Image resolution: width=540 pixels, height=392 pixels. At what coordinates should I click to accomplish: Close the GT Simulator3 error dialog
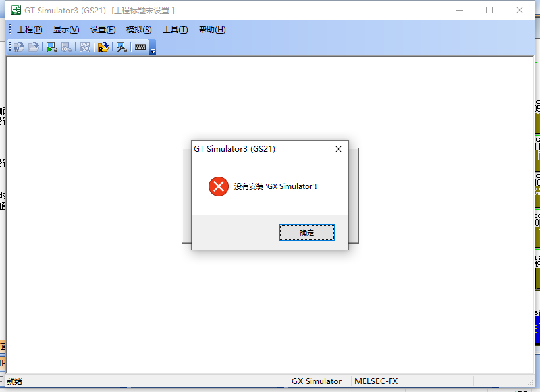coord(338,149)
